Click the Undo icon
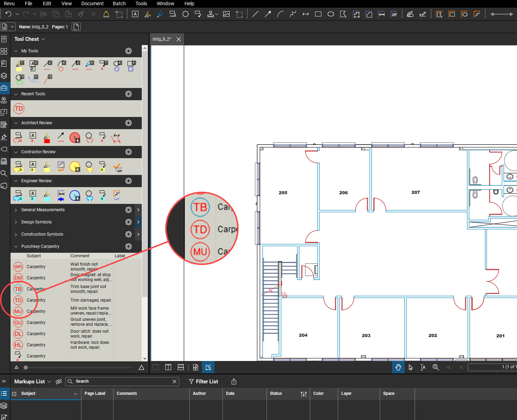 pyautogui.click(x=8, y=14)
